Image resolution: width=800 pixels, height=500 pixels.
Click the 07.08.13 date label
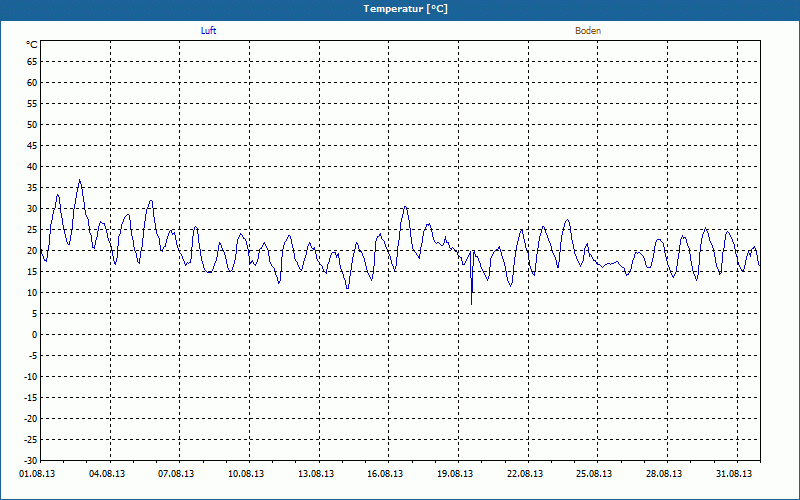click(x=176, y=474)
